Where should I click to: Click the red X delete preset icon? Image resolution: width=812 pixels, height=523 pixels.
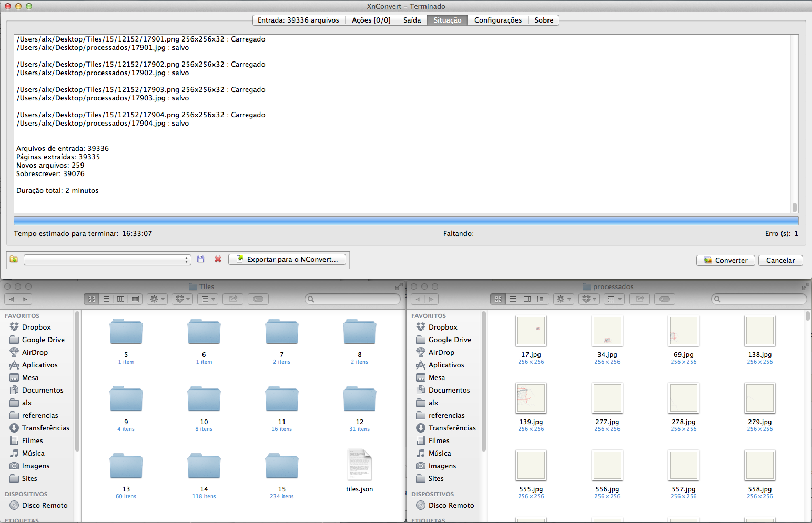pos(218,259)
